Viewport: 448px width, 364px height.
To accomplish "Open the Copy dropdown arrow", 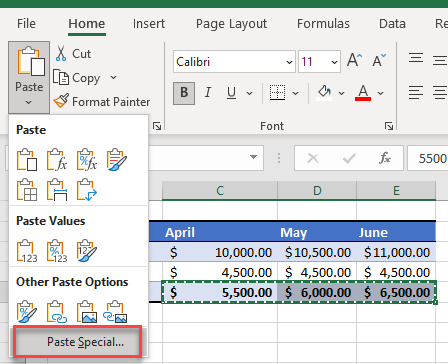I will pos(113,78).
